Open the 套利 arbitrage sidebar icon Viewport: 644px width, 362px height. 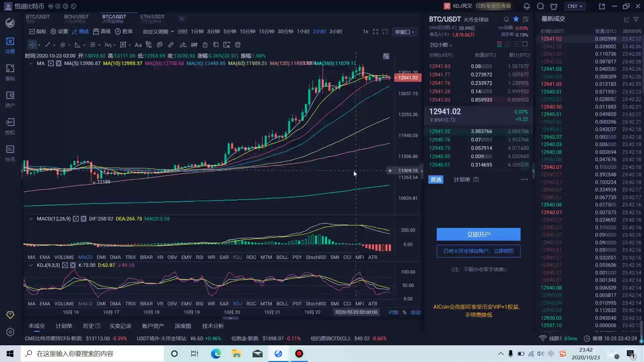click(x=10, y=72)
